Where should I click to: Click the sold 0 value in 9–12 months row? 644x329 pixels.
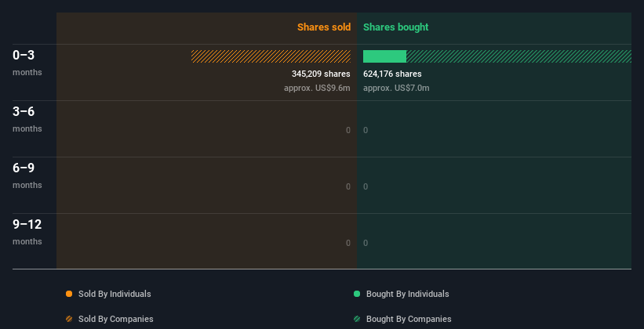[x=348, y=243]
